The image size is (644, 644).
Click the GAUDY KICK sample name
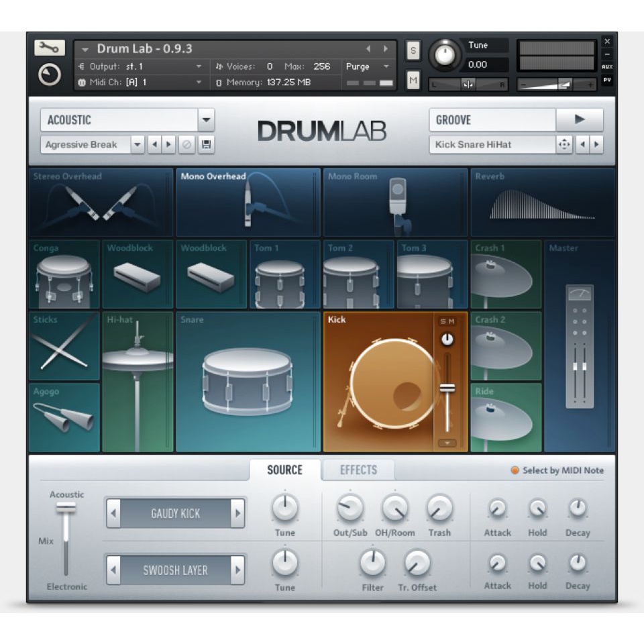[x=175, y=513]
